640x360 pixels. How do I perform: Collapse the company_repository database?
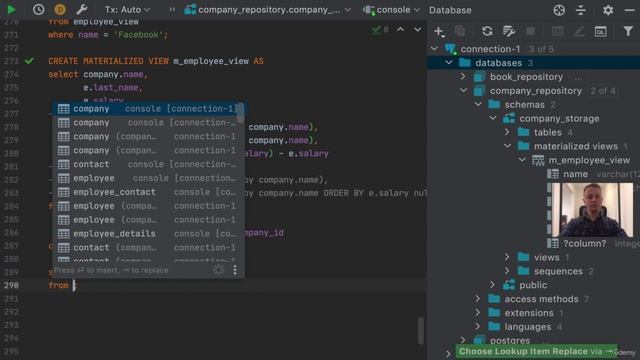point(463,91)
